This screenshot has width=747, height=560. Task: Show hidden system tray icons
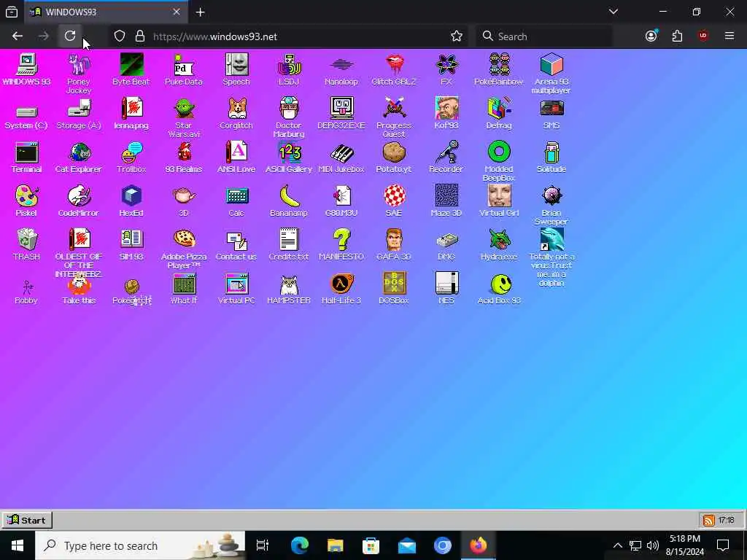[x=617, y=545]
